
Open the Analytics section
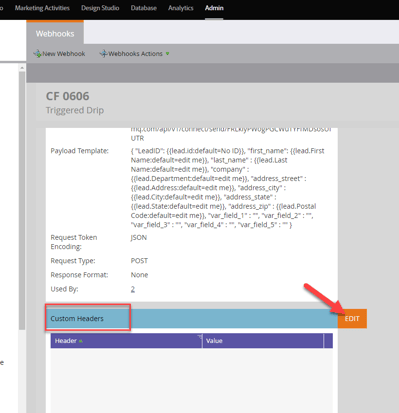(181, 8)
